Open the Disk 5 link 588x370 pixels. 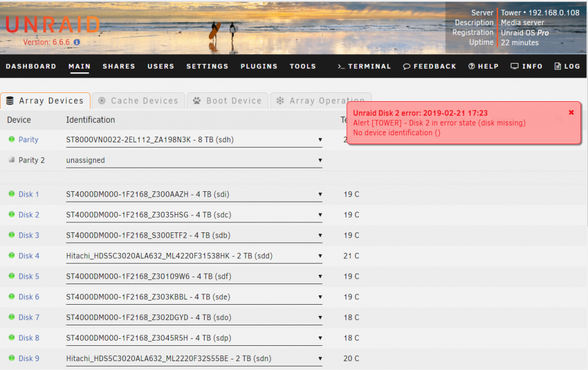(29, 276)
